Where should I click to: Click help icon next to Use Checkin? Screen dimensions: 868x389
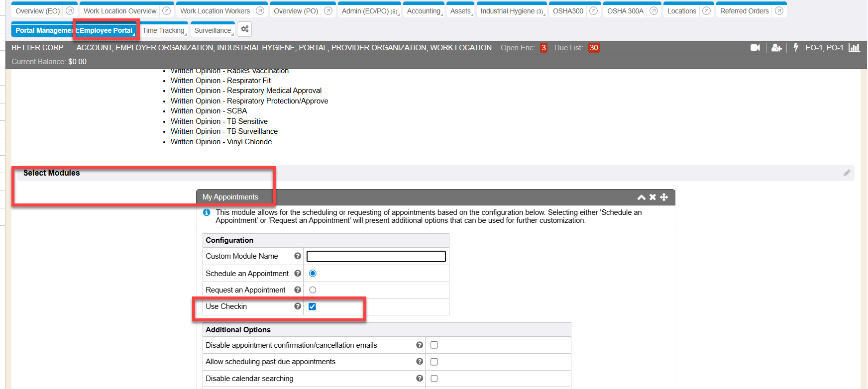[x=298, y=306]
